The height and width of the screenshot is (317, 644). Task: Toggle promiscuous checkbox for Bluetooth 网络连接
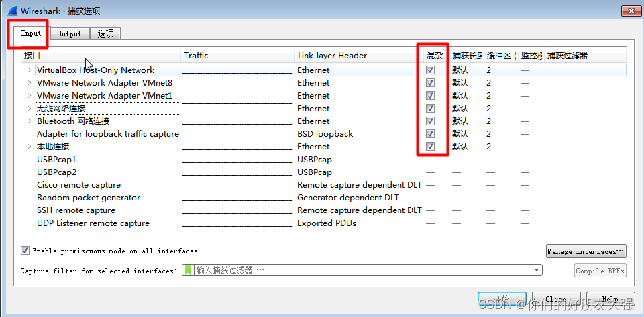point(431,121)
